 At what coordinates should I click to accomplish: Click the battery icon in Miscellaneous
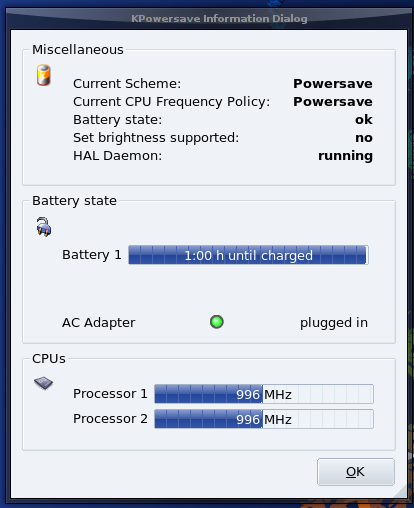[44, 75]
